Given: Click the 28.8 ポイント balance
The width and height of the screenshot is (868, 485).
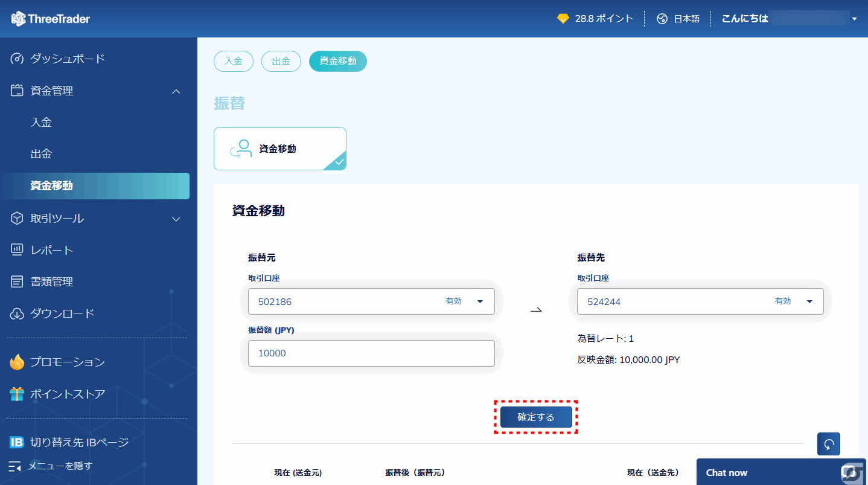Looking at the screenshot, I should tap(604, 19).
